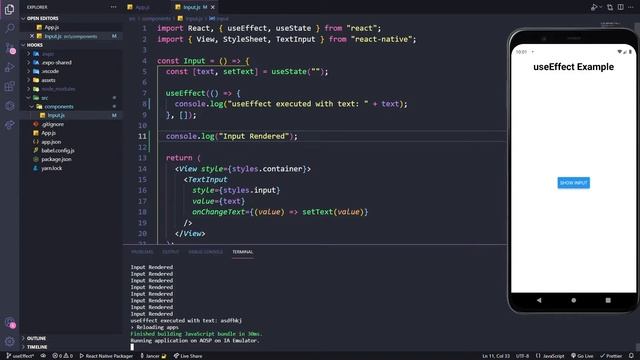Close the Input.js editor tab

coord(213,7)
